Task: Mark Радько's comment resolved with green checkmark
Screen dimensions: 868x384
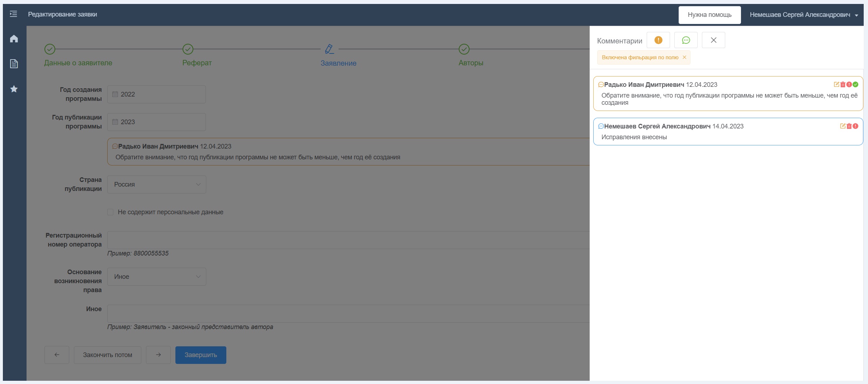Action: click(x=856, y=85)
